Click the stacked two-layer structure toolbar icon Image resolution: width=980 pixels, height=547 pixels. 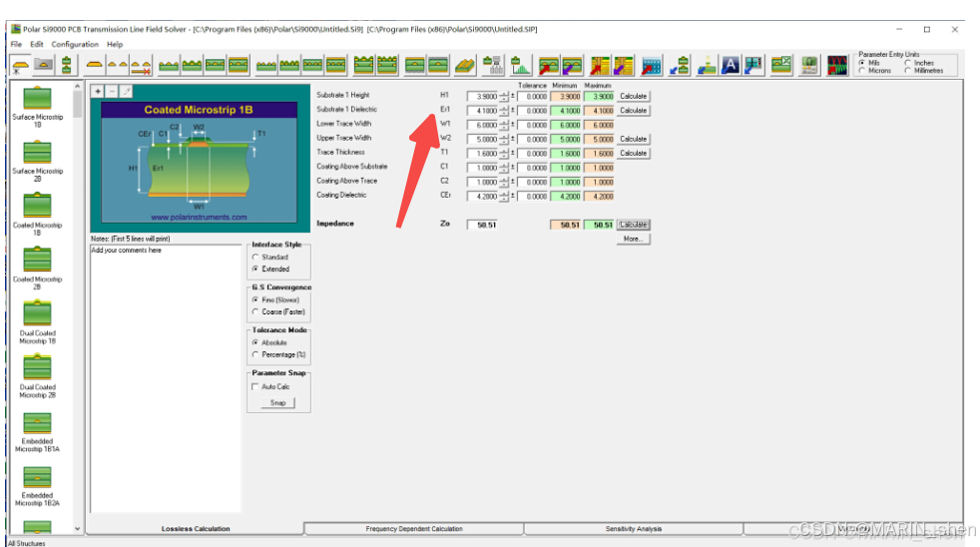click(x=66, y=65)
